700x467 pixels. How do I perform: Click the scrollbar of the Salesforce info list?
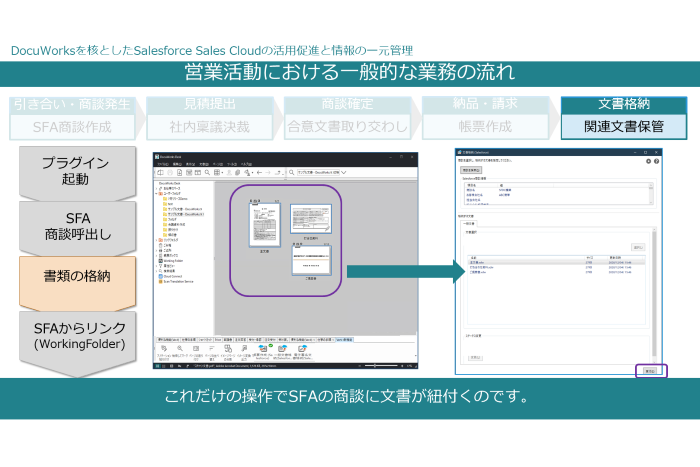click(650, 193)
